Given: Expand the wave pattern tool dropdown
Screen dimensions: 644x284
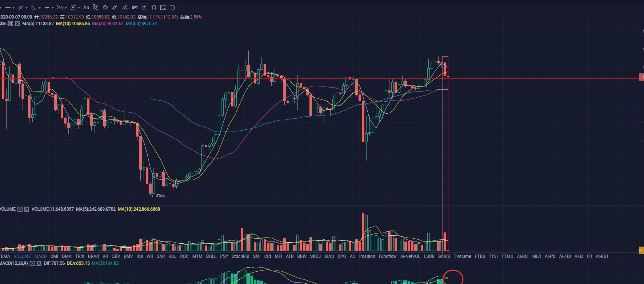Looking at the screenshot, I should pos(66,8).
